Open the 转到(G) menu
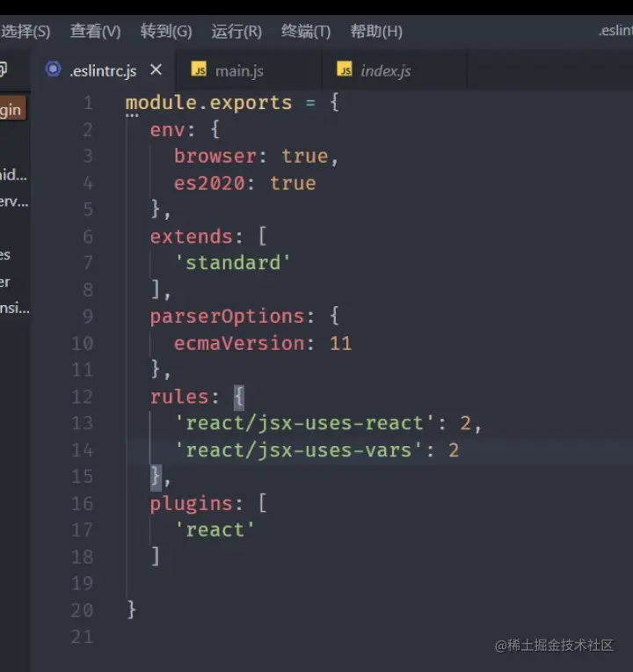The image size is (633, 672). click(x=166, y=32)
